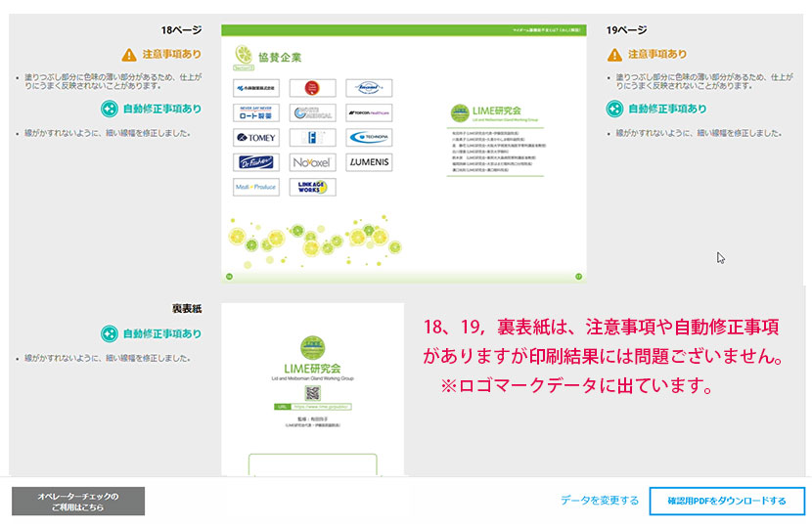Open the 裏表紙 back cover preview thumbnail
The image size is (812, 528).
[313, 389]
